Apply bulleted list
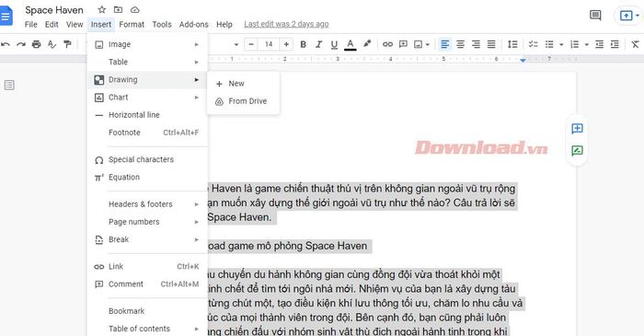Image resolution: width=644 pixels, height=336 pixels. [549, 44]
